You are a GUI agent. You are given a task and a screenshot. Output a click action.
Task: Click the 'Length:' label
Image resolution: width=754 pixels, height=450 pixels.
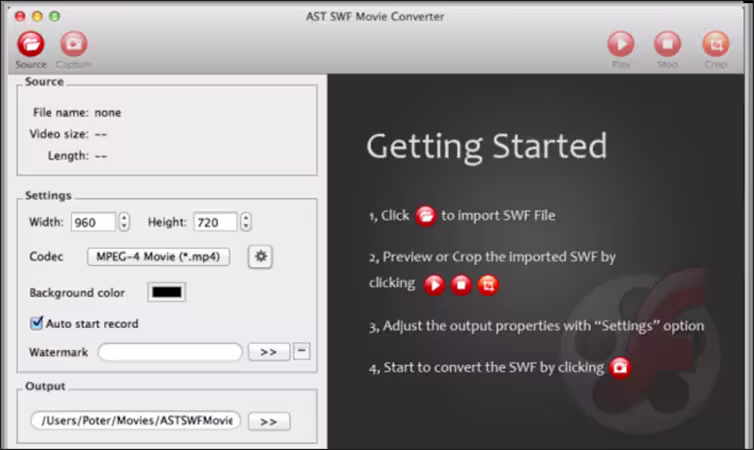coord(68,156)
